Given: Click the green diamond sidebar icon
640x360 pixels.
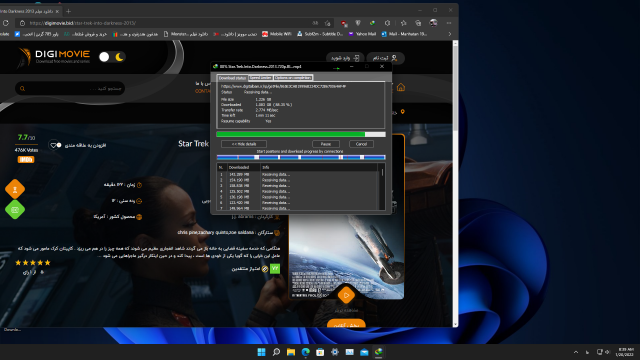Looking at the screenshot, I should 15,209.
